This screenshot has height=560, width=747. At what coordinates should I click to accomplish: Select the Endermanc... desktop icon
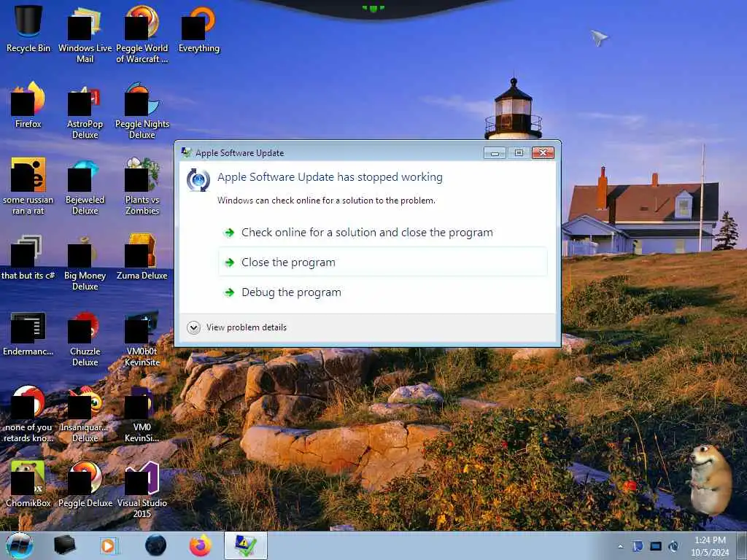pos(28,332)
